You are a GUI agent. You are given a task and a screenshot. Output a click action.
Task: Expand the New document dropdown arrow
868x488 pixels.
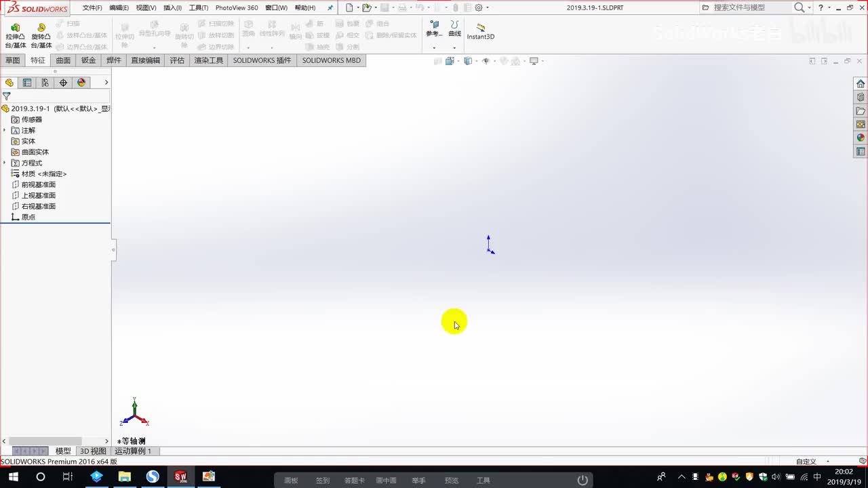(x=357, y=7)
